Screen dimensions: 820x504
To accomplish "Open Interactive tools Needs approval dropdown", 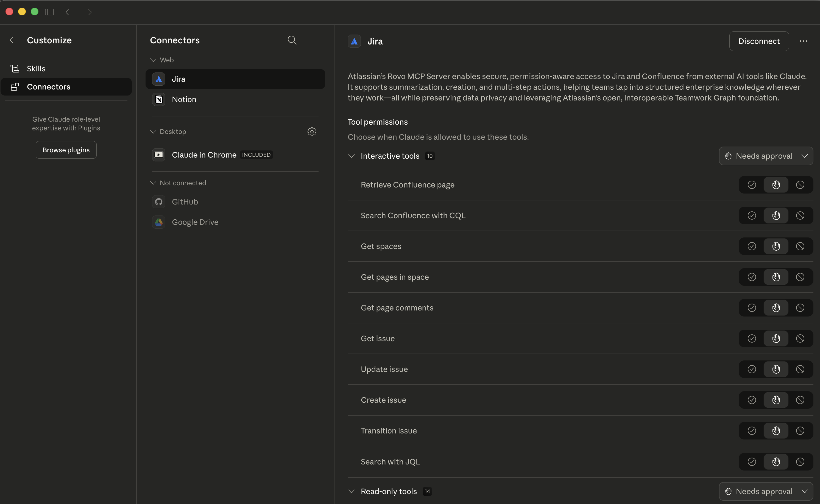I will (766, 156).
